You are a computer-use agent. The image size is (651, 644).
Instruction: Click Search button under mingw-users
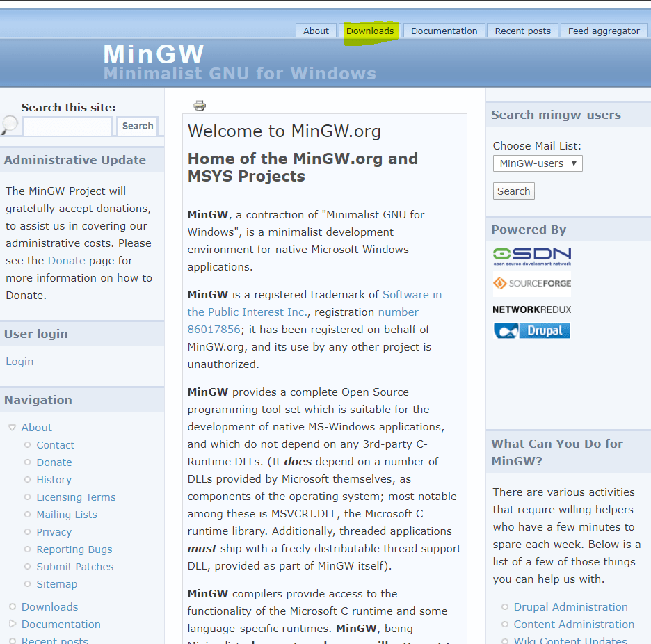click(x=513, y=191)
